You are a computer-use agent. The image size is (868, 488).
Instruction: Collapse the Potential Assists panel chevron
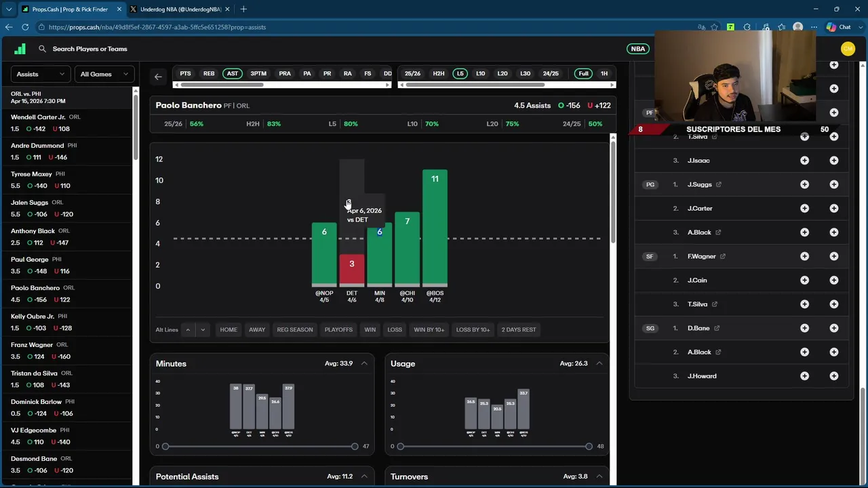coord(364,476)
